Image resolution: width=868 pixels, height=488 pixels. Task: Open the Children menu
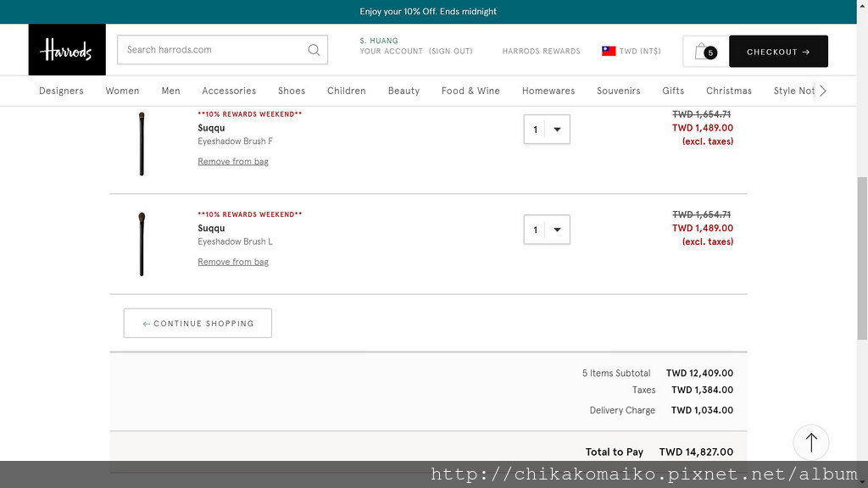click(347, 91)
